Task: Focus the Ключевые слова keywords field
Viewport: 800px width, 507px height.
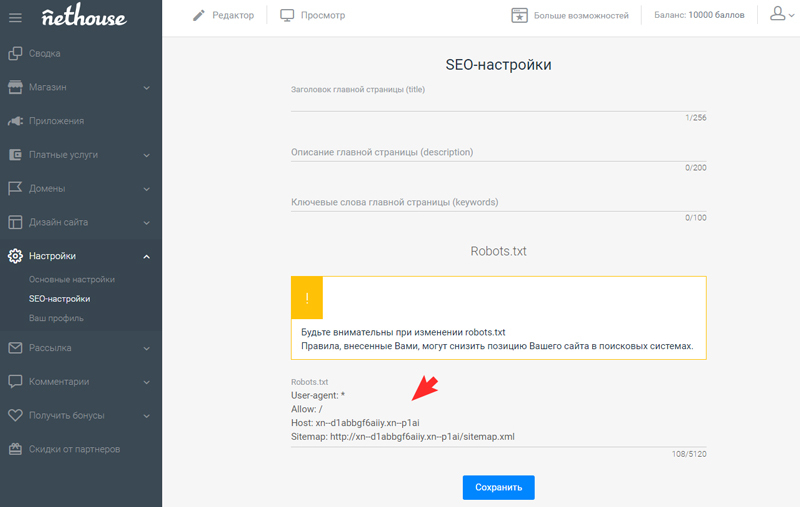Action: pos(498,202)
